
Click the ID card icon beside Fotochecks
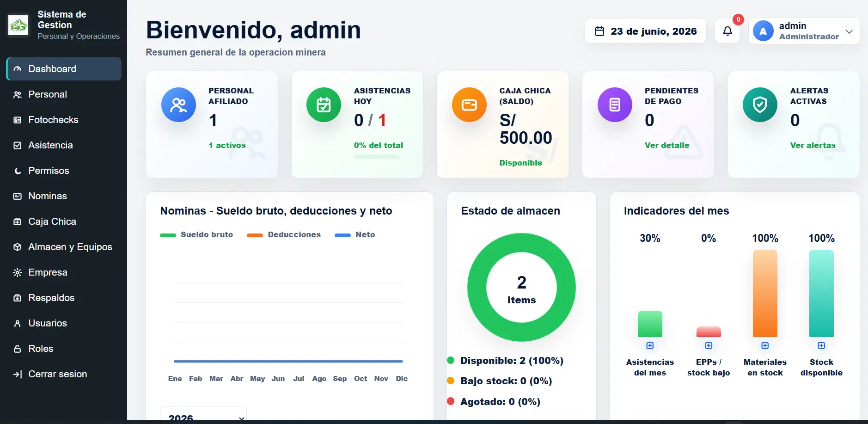(x=18, y=120)
